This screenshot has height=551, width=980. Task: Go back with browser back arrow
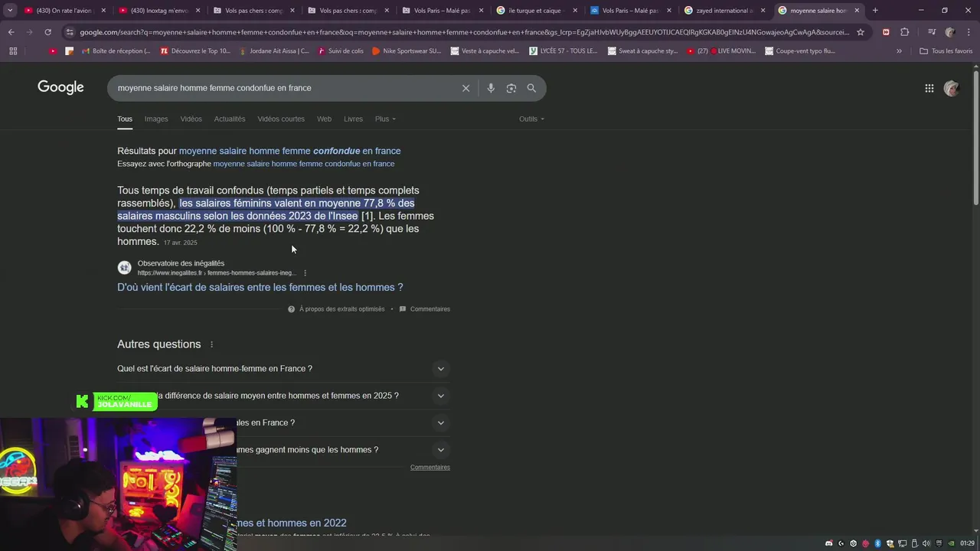[11, 32]
